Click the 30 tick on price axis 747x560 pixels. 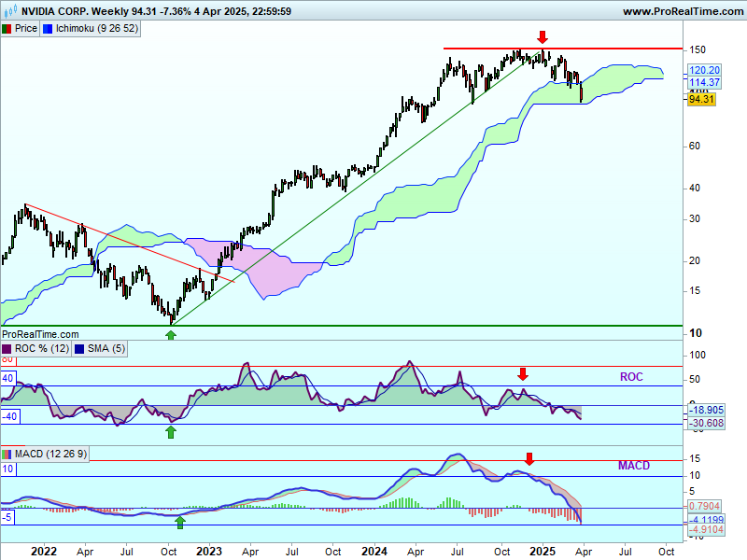tap(695, 218)
